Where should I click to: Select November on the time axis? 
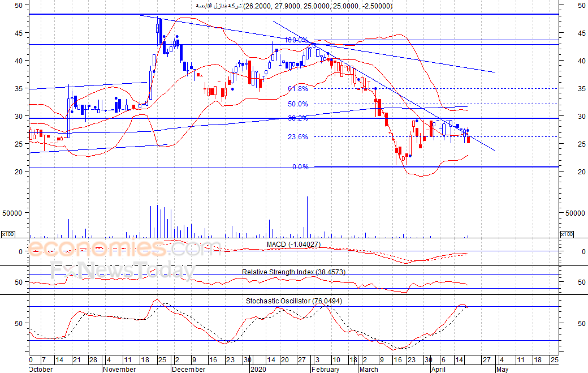(x=120, y=369)
